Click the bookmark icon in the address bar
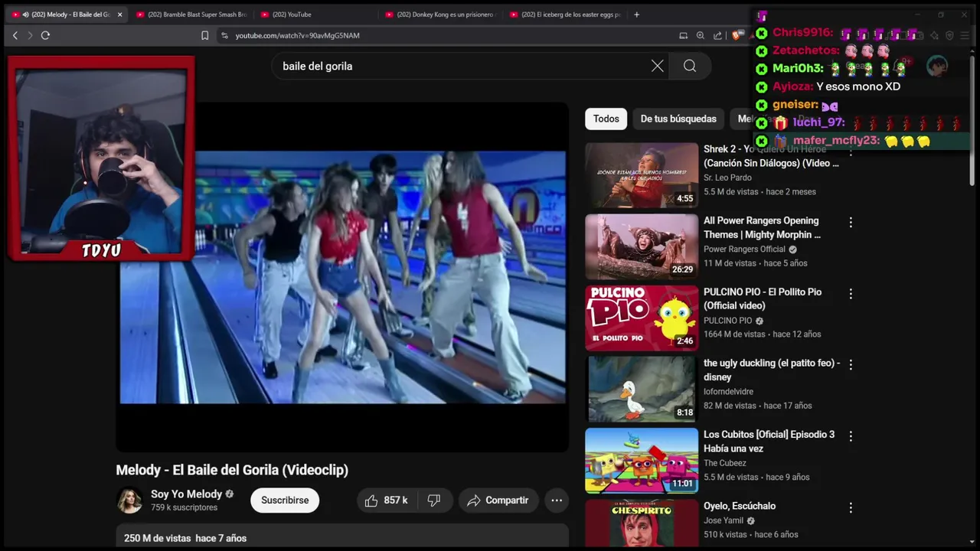The image size is (980, 551). (x=204, y=35)
